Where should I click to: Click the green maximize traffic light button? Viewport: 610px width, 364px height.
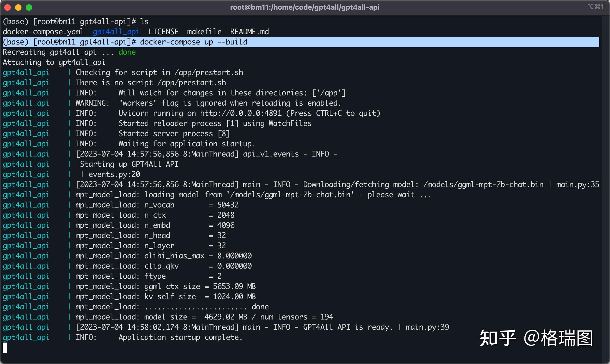(28, 8)
